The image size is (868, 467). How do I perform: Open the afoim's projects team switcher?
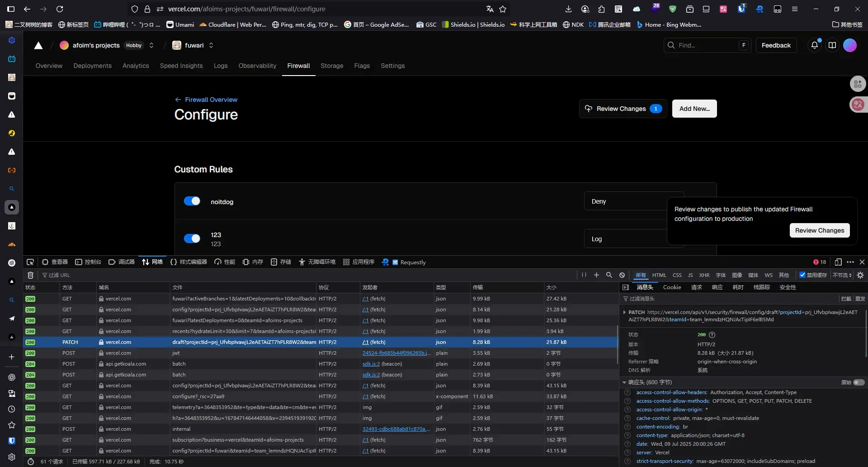[x=151, y=45]
